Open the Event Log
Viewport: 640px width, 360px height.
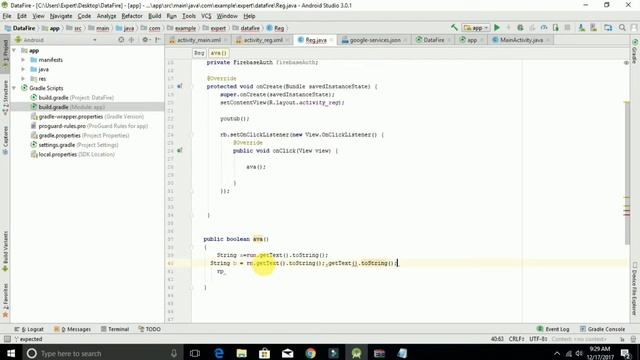(553, 329)
